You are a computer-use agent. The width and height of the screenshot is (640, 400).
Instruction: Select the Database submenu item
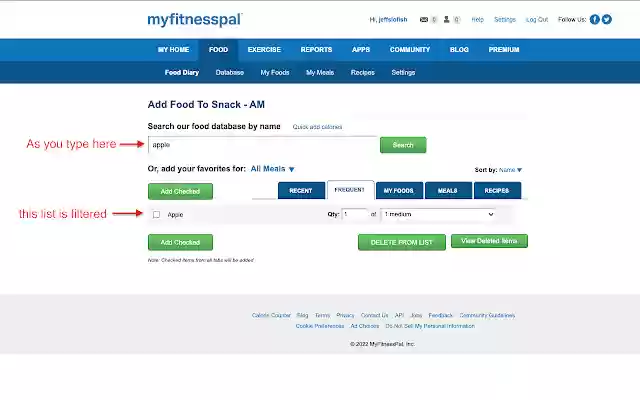[230, 73]
